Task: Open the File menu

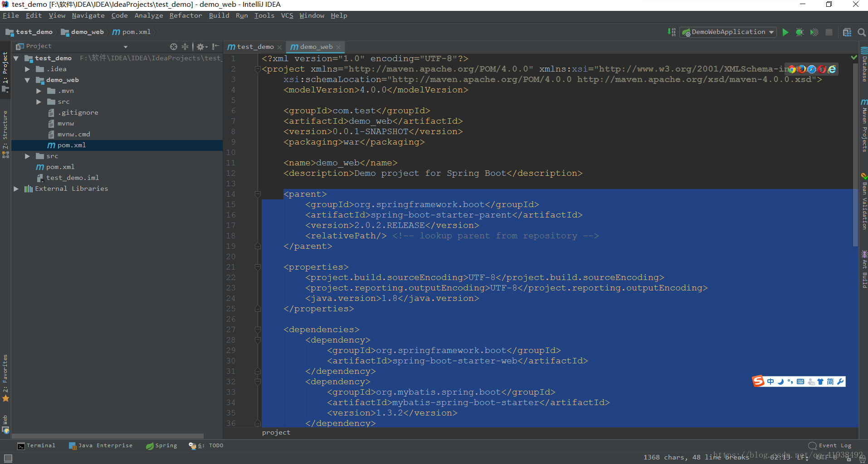Action: point(11,15)
